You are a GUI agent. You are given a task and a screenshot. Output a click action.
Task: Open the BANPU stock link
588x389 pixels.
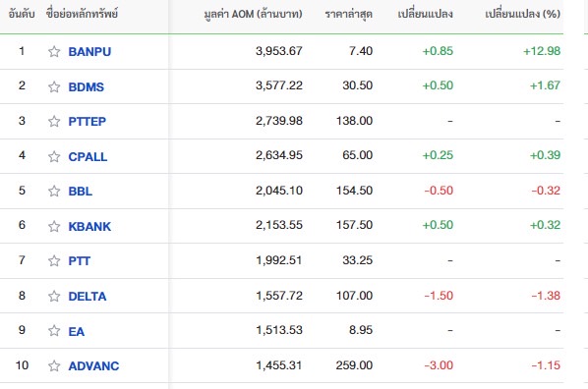[x=89, y=52]
